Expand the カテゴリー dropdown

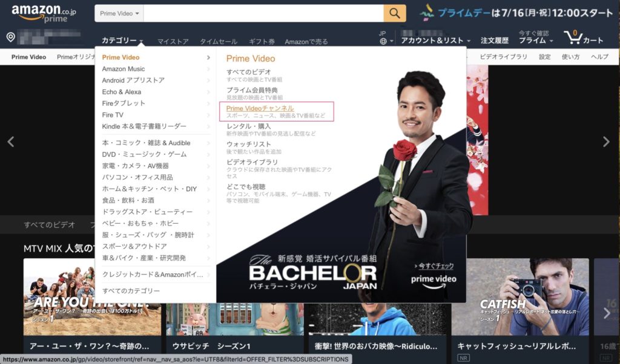tap(122, 41)
